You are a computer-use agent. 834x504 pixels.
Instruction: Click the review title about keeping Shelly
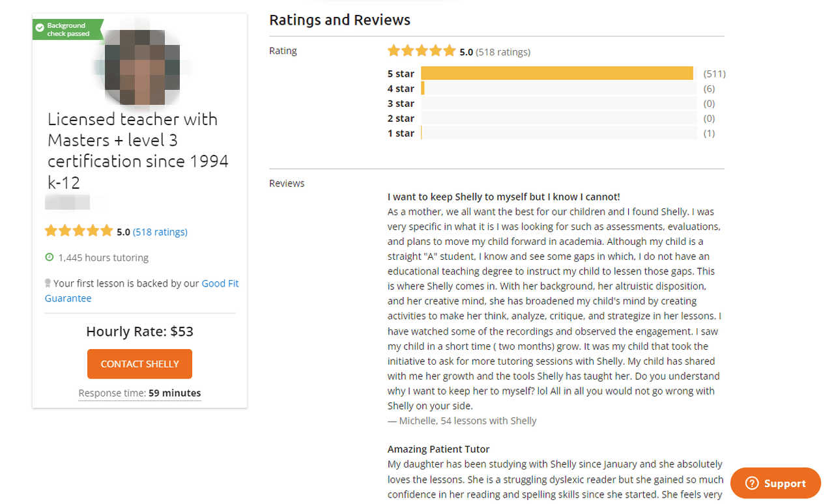click(503, 197)
